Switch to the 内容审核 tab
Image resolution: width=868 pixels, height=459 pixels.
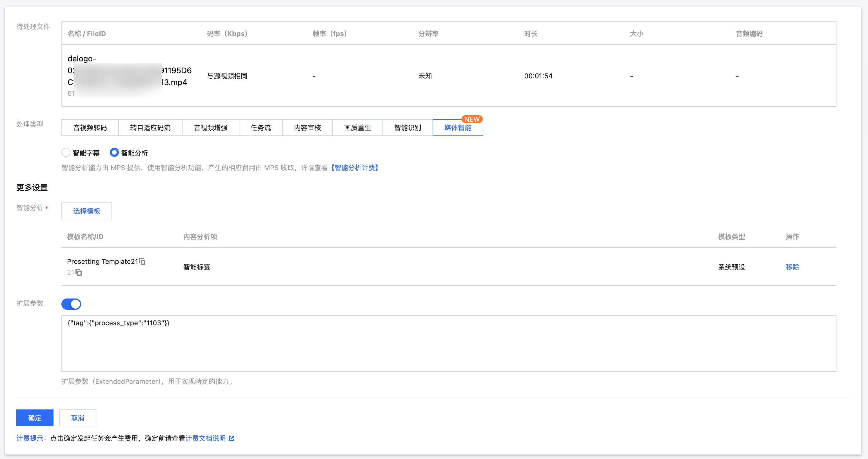(x=307, y=128)
